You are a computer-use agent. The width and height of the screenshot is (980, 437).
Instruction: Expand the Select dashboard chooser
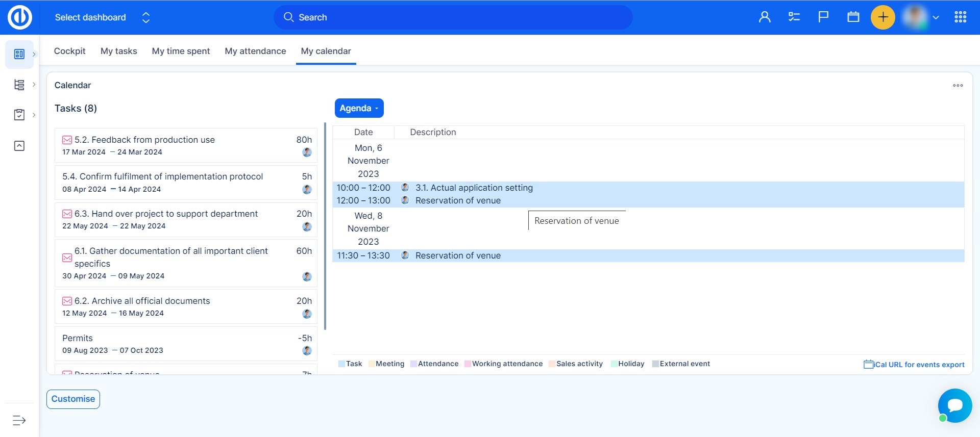[146, 17]
